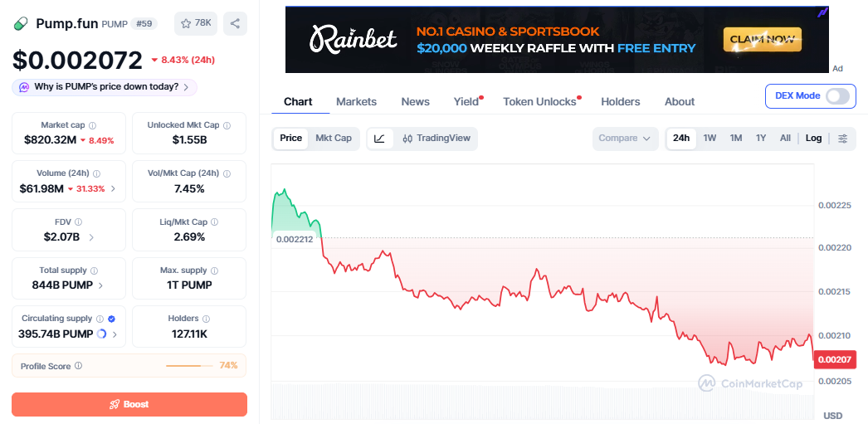Open Total supply info icon
This screenshot has width=868, height=424.
click(x=94, y=270)
